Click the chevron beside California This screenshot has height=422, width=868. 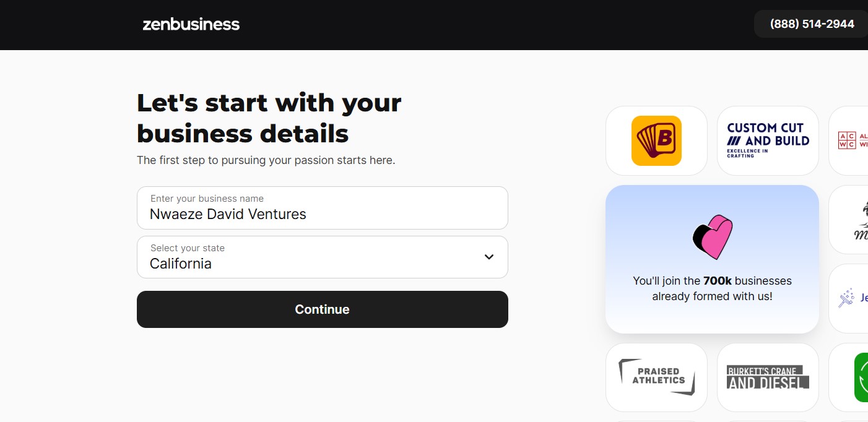488,256
